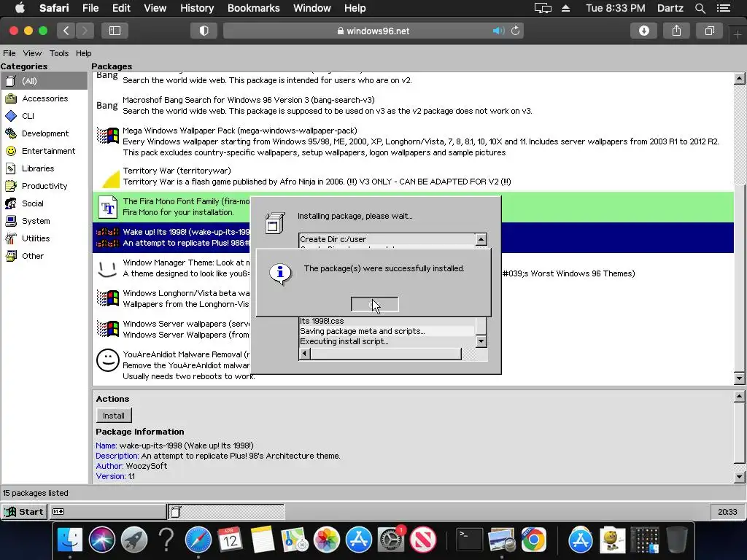Open Safari's History menu
Viewport: 747px width, 560px height.
click(x=197, y=8)
